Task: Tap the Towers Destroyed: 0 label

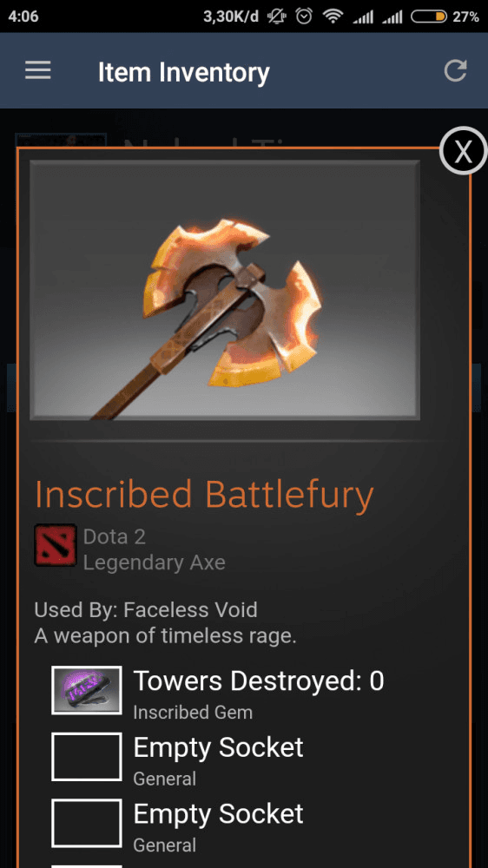Action: coord(259,681)
